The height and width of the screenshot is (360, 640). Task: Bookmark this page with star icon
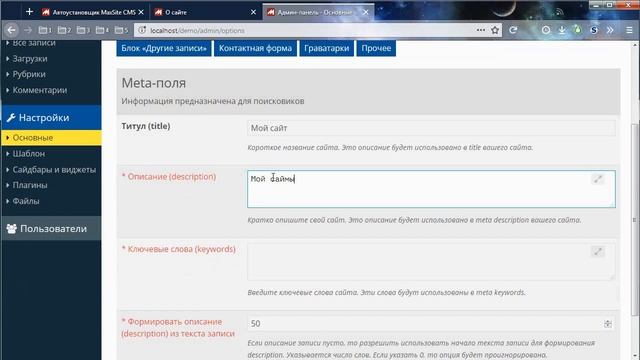pos(495,30)
